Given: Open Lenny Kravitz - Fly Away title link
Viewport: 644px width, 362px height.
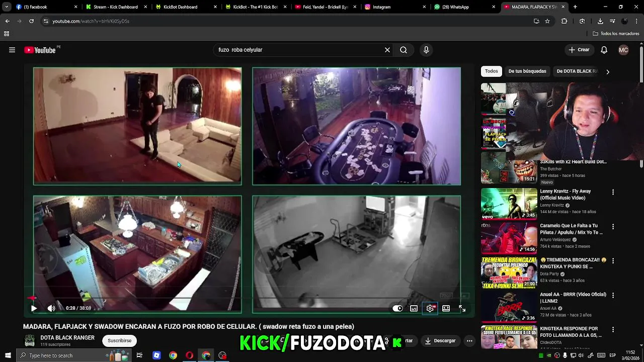Looking at the screenshot, I should pyautogui.click(x=566, y=194).
